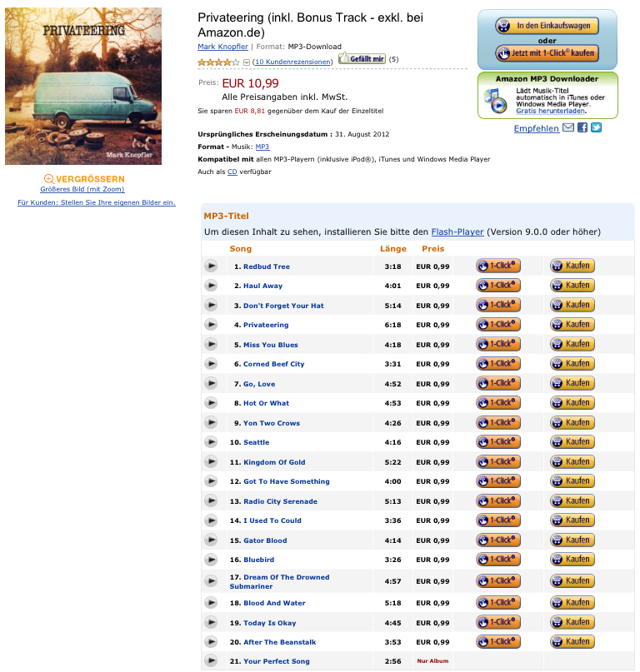Click the Preis column header
Image resolution: width=640 pixels, height=672 pixels.
432,249
